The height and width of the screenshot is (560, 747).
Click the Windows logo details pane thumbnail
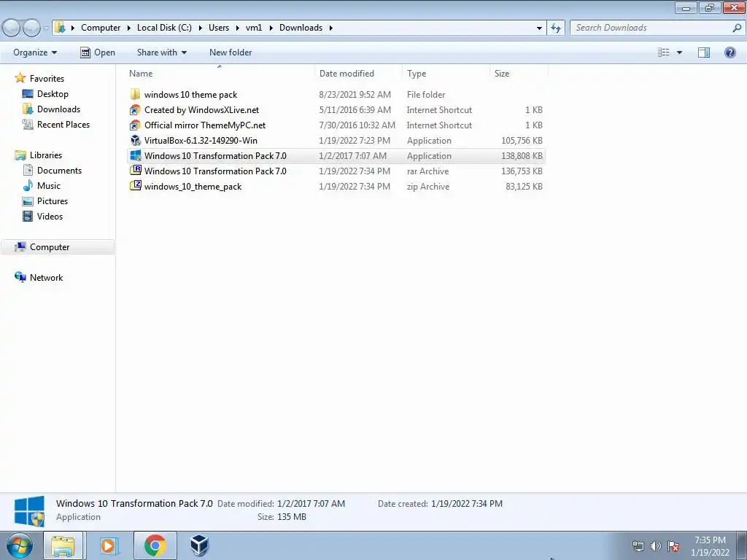[29, 510]
